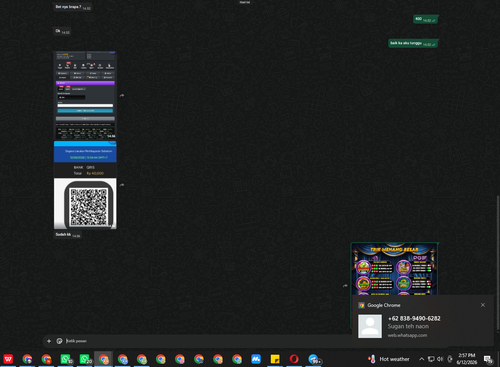The height and width of the screenshot is (367, 500).
Task: Click the plus attach icon in message bar
Action: [49, 341]
